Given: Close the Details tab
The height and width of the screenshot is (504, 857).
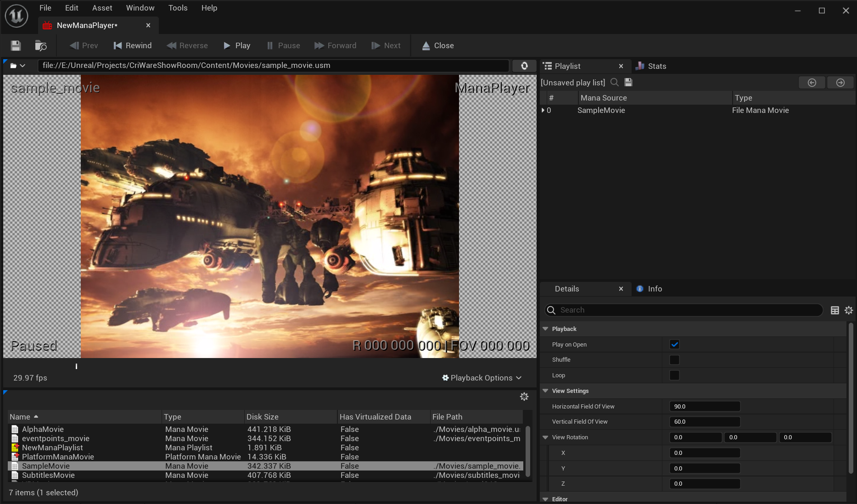Looking at the screenshot, I should tap(621, 289).
